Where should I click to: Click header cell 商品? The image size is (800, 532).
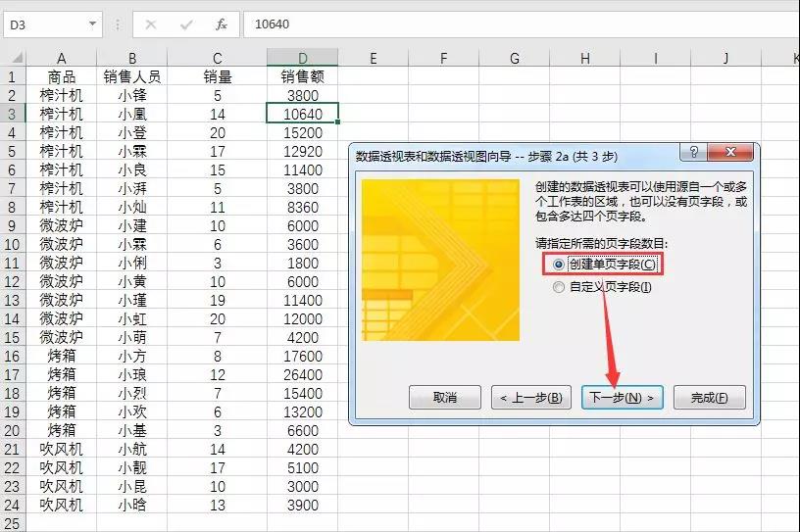click(x=61, y=76)
